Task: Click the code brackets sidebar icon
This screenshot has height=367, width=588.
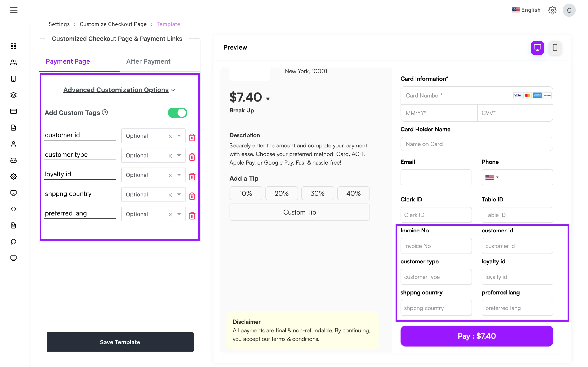Action: (13, 209)
